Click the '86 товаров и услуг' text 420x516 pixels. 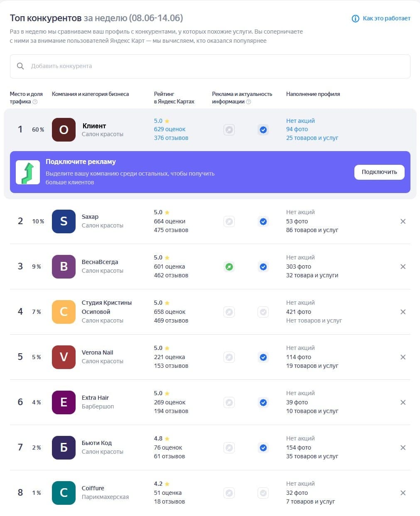(312, 230)
